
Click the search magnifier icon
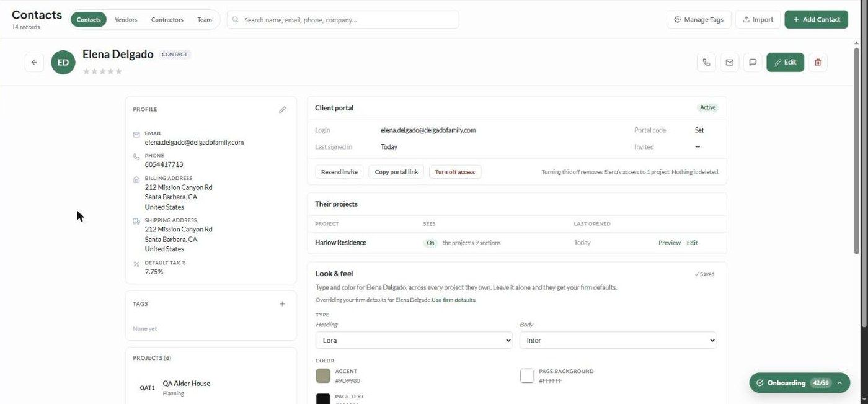coord(236,20)
